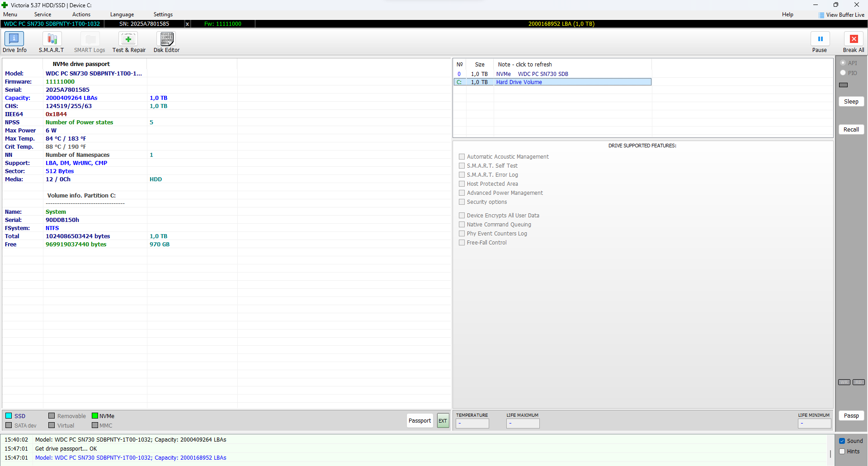Open the Actions menu
The image size is (868, 466).
point(81,14)
